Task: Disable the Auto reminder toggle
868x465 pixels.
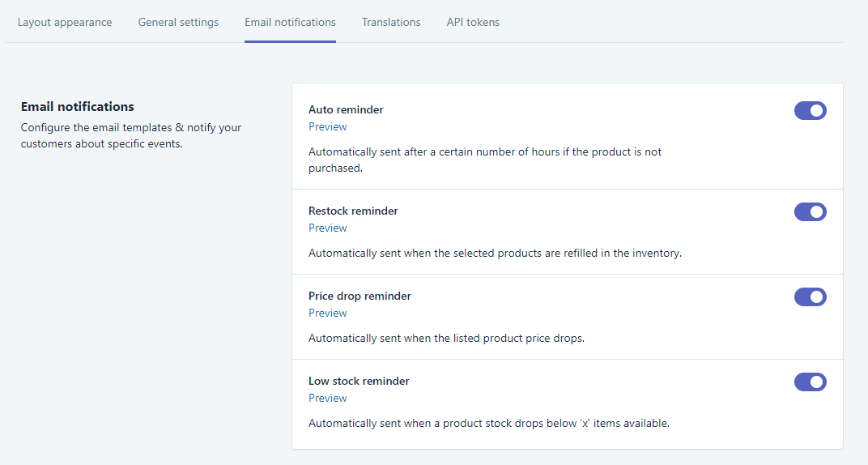Action: pyautogui.click(x=810, y=110)
